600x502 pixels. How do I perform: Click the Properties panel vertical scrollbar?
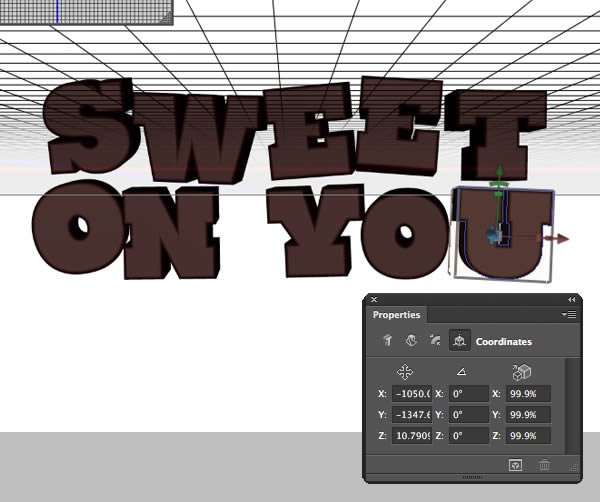pos(572,406)
